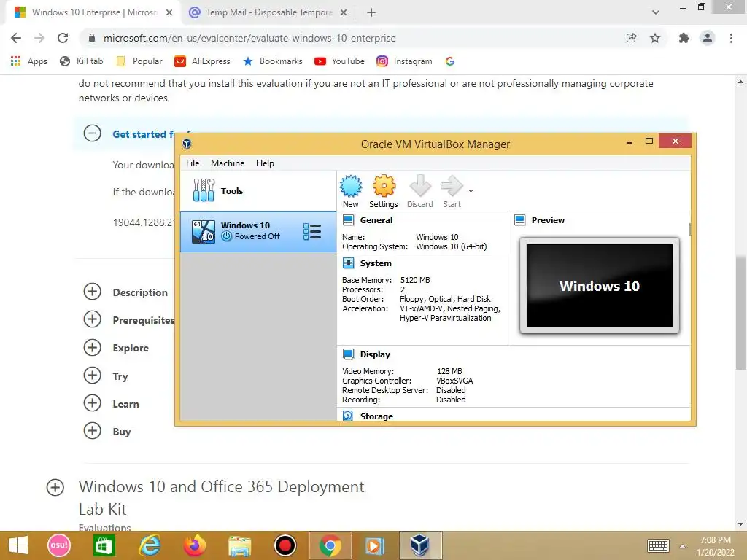Screen dimensions: 747x560
Task: Open the Start button dropdown arrow
Action: pos(471,191)
